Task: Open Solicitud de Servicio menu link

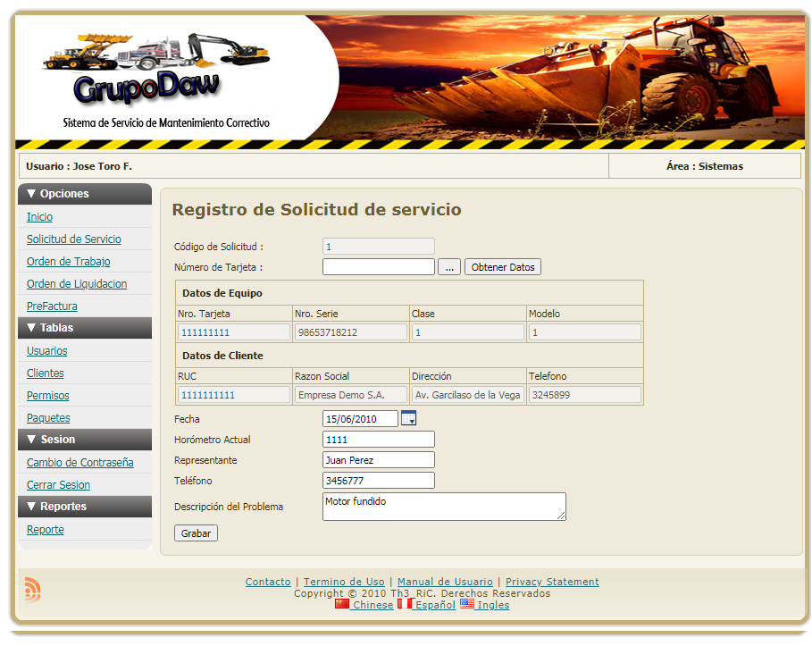Action: coord(74,239)
